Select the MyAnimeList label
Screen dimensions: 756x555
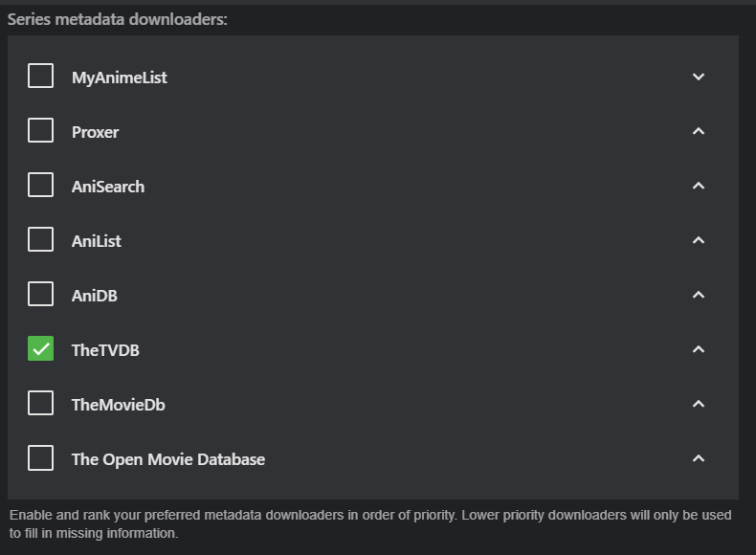[x=120, y=78]
